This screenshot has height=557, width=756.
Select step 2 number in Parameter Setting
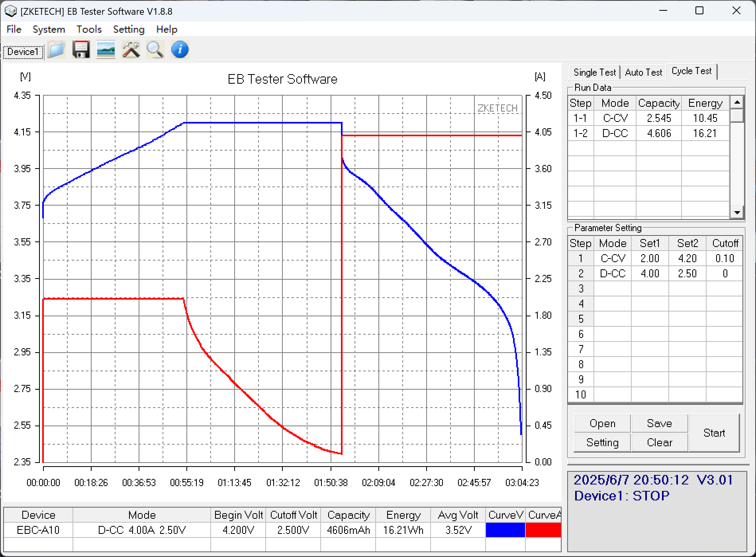coord(581,274)
